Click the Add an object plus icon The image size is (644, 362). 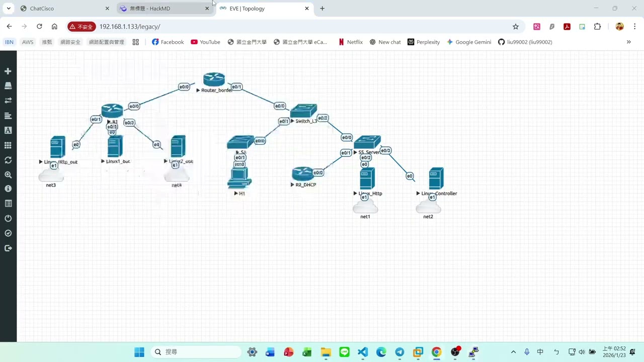coord(8,71)
